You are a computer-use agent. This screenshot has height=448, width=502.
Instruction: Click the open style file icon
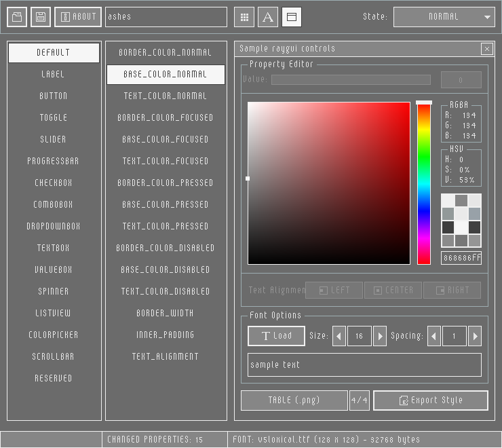(17, 17)
